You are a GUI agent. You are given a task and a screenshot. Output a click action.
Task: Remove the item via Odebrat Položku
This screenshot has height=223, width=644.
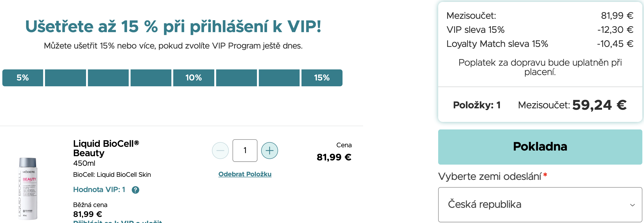point(245,174)
